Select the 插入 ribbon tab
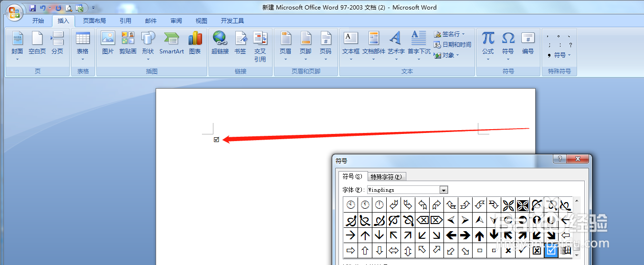This screenshot has width=644, height=265. [63, 21]
